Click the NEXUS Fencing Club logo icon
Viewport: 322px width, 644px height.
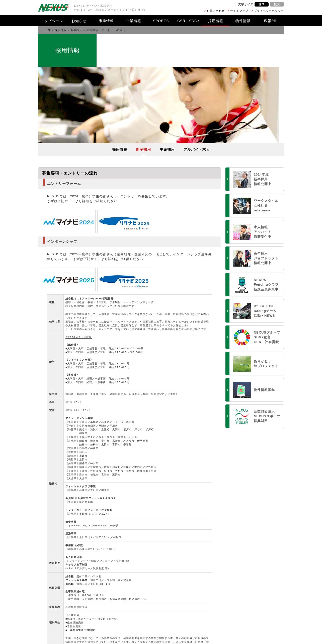(x=242, y=285)
